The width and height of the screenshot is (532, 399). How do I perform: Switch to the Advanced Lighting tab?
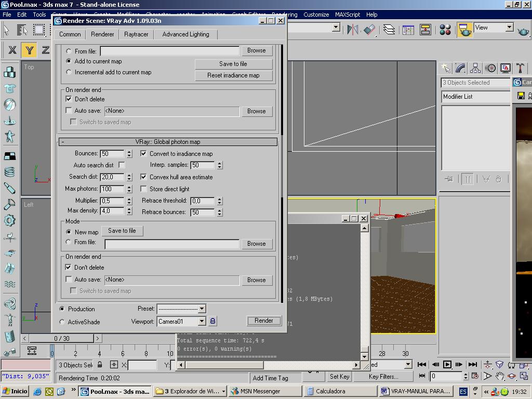[185, 34]
